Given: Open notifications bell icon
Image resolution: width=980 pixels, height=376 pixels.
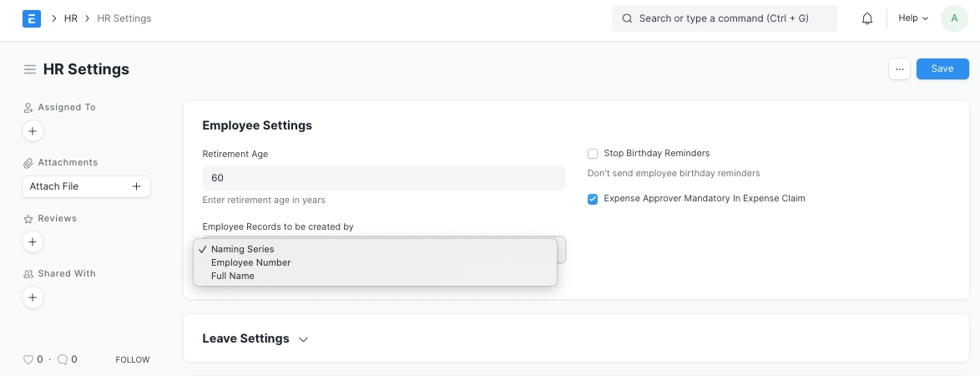Looking at the screenshot, I should point(867,18).
